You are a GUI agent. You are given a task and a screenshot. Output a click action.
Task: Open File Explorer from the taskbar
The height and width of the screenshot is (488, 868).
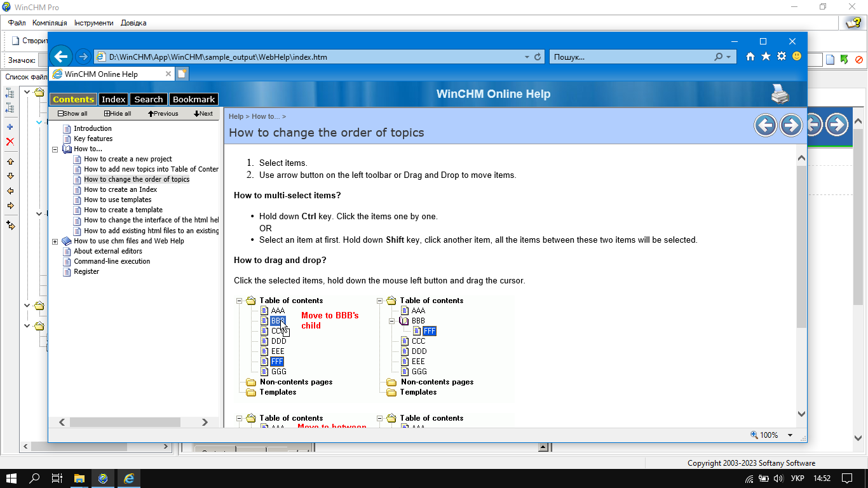[x=79, y=478]
